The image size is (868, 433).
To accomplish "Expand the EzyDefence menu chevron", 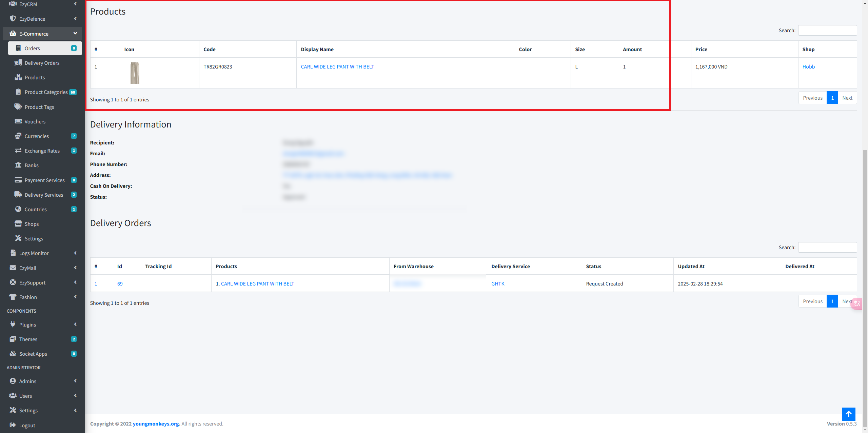I will click(x=75, y=19).
